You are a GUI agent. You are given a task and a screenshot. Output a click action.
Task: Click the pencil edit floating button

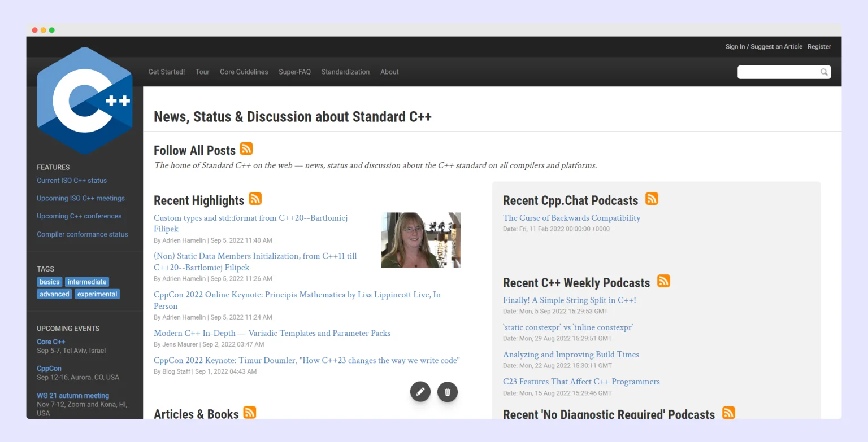coord(420,391)
